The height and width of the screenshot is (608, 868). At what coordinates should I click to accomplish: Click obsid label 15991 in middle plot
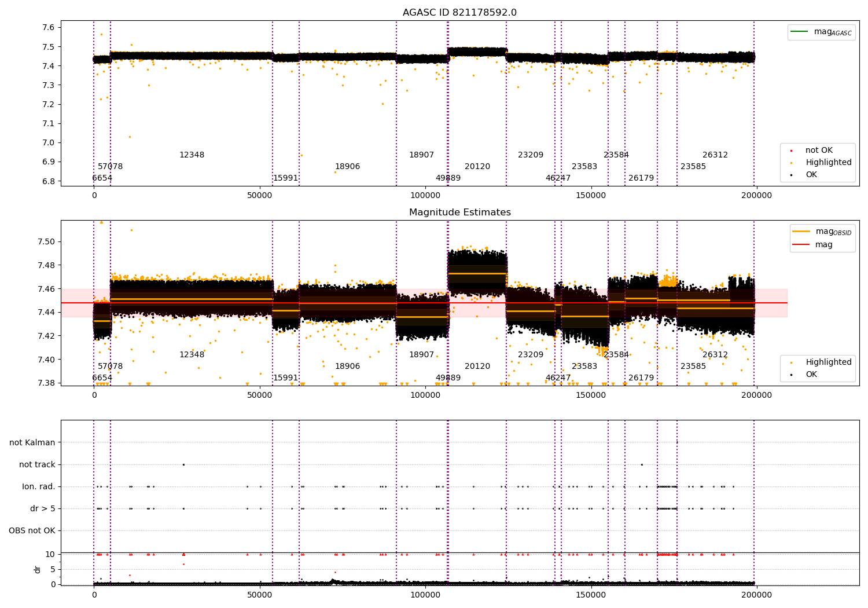click(x=286, y=378)
